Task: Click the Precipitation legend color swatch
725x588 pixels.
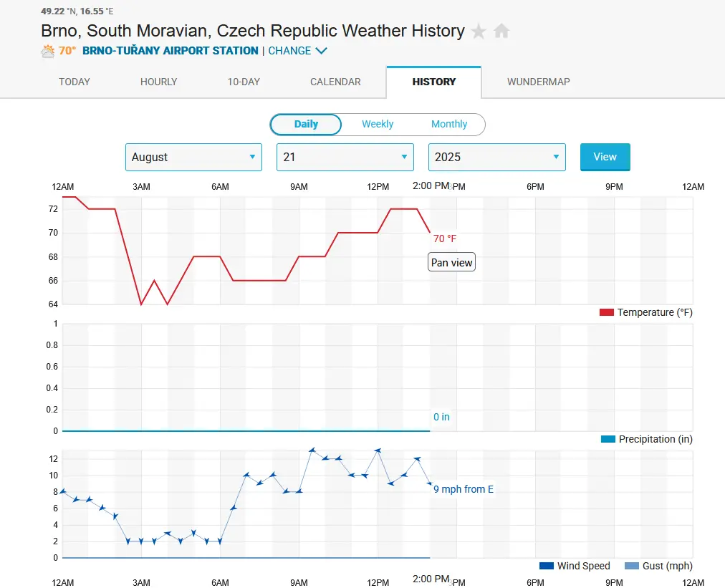Action: pos(608,439)
